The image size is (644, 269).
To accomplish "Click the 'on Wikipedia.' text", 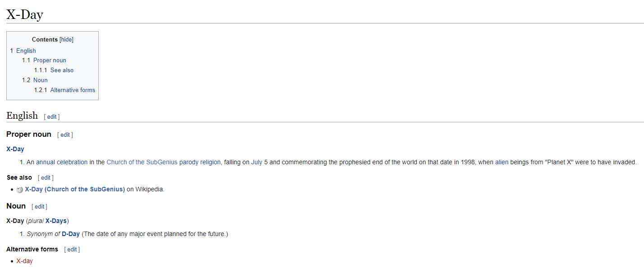I will [146, 190].
